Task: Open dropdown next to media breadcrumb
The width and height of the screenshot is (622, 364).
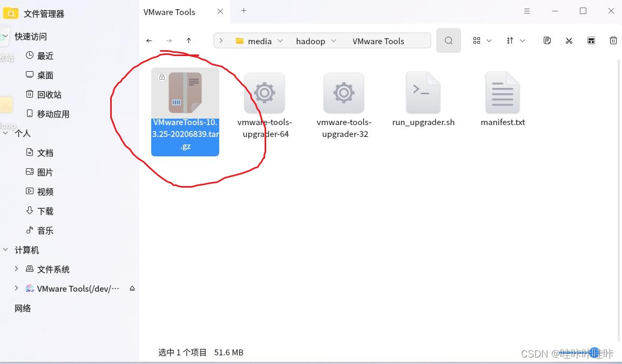Action: click(x=280, y=41)
